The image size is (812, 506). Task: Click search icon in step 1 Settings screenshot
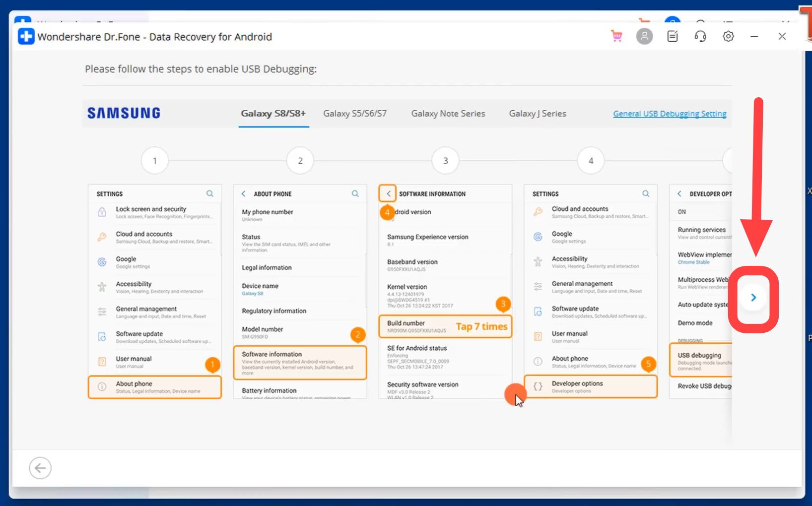[x=210, y=193]
